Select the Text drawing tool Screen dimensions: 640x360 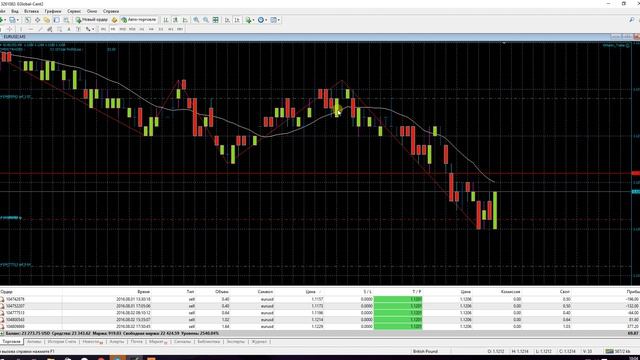[69, 29]
